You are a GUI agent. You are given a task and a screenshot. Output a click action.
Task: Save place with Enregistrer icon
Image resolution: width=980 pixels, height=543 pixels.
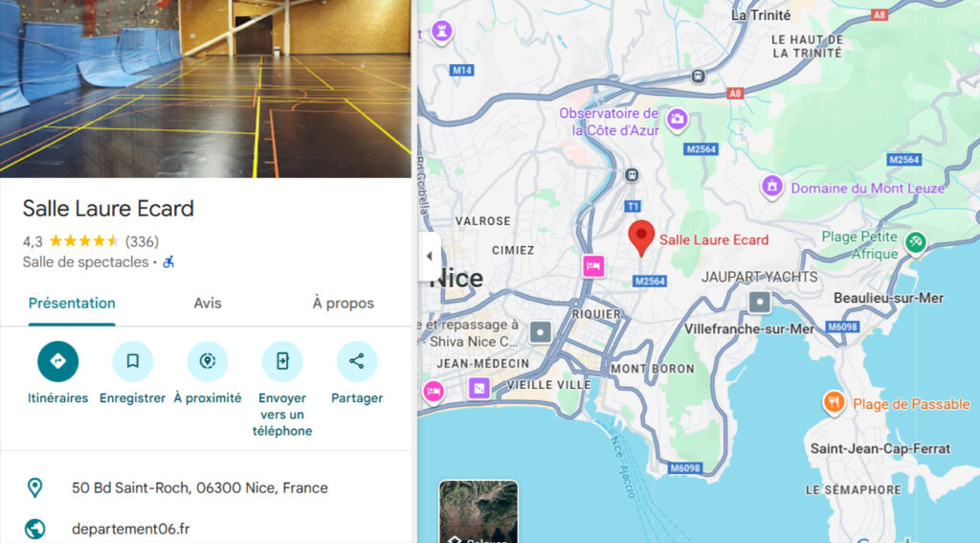[132, 362]
